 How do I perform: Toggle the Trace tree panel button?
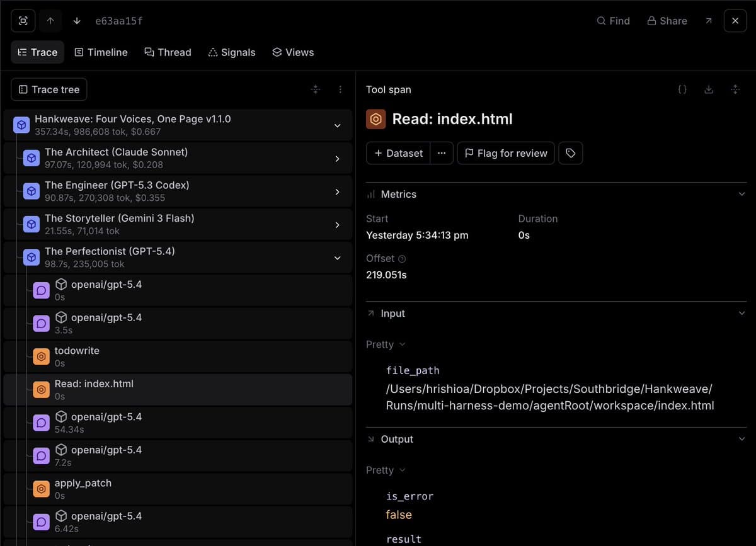click(x=49, y=89)
